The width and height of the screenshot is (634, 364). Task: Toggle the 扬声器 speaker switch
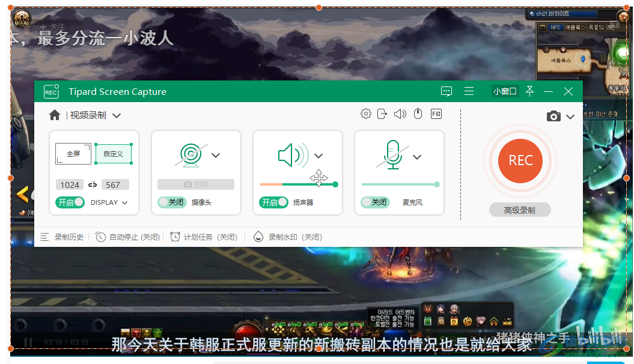tap(274, 202)
